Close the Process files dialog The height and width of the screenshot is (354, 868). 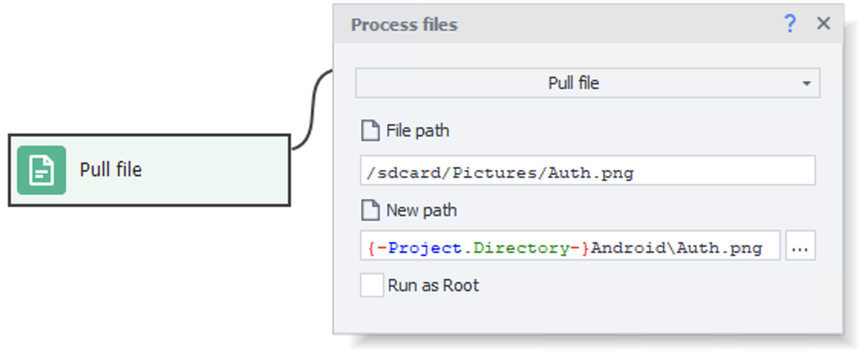coord(824,24)
